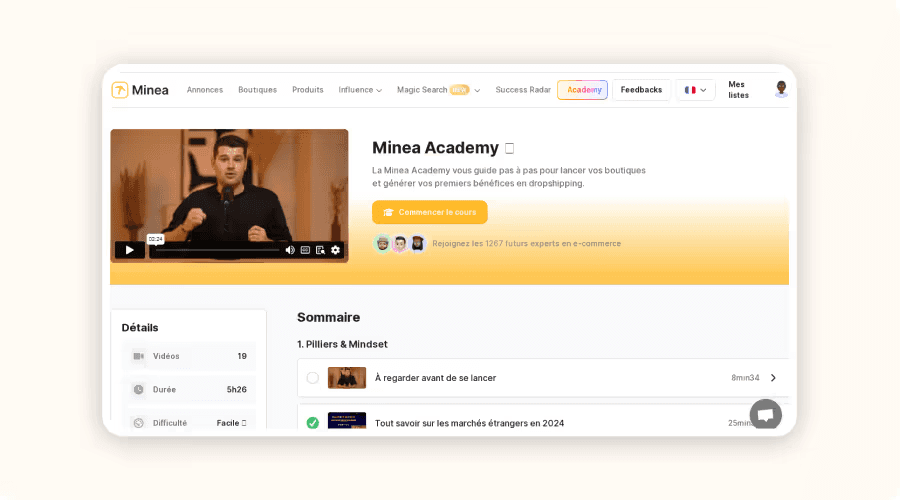The image size is (900, 500).
Task: Mark 'À regarder avant de se lancer' as done
Action: pos(313,378)
